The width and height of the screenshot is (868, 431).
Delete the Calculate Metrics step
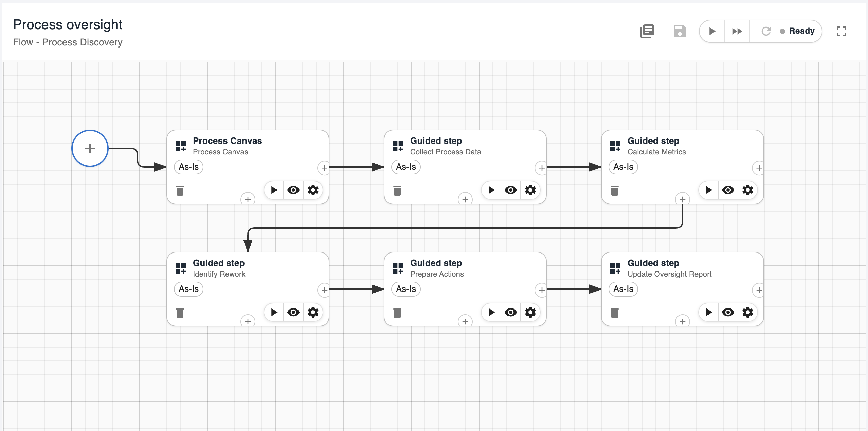coord(615,191)
